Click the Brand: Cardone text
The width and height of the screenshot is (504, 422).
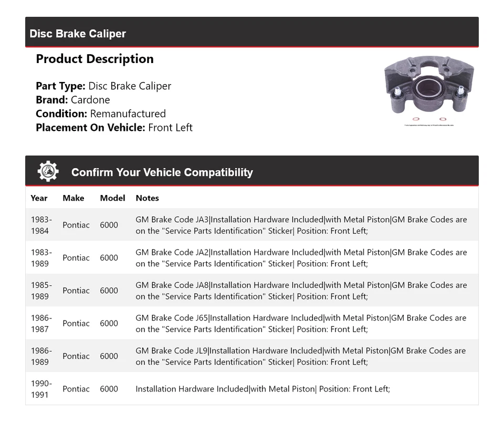pyautogui.click(x=73, y=100)
